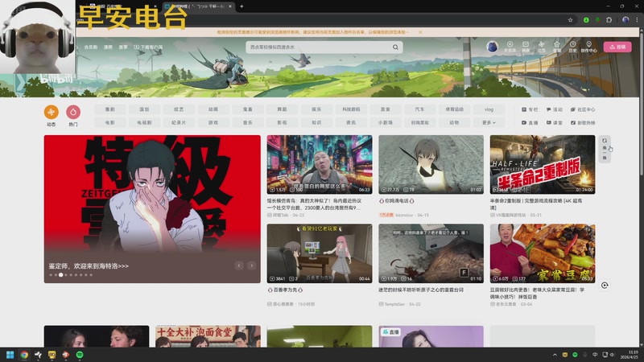This screenshot has height=362, width=644.
Task: Expand the 更多 category dropdown
Action: (x=489, y=123)
